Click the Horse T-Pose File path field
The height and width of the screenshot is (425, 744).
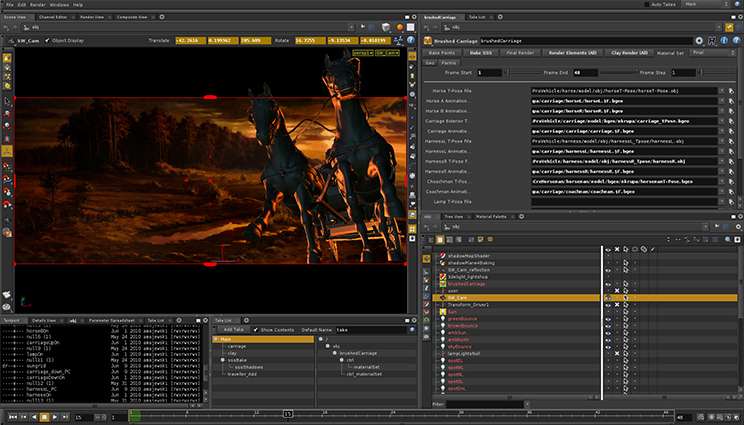click(x=624, y=91)
